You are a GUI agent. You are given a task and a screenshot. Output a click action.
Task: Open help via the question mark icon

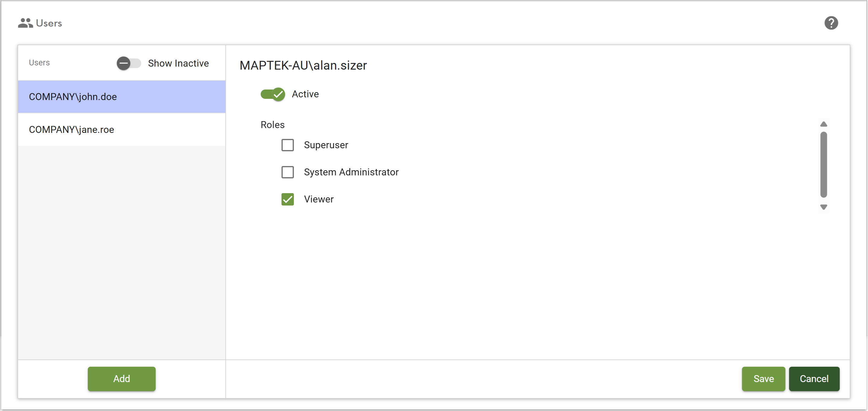click(831, 23)
